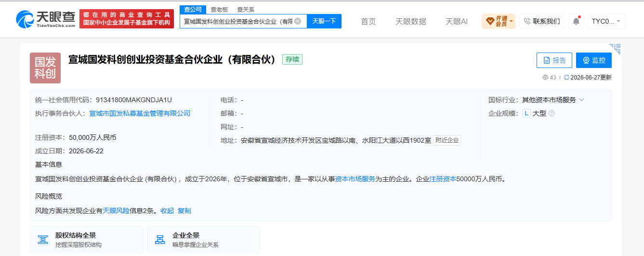The height and width of the screenshot is (256, 644).
Task: Open the TYC0... account dropdown
Action: tap(606, 21)
